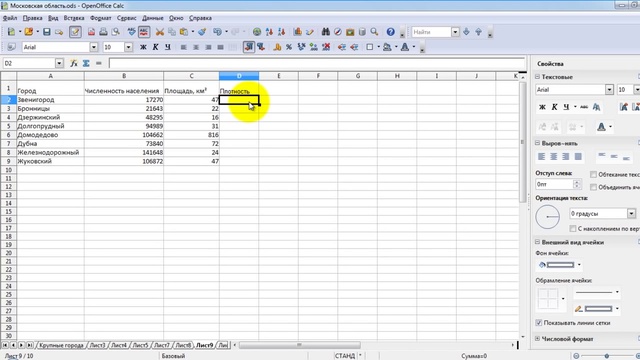The image size is (640, 360).
Task: Switch to the Крупные города sheet tab
Action: click(x=61, y=345)
